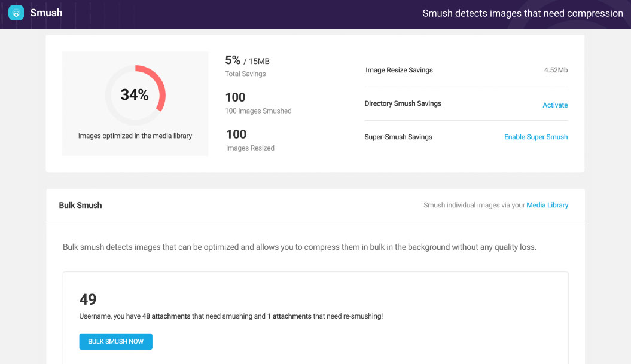Click the 34% circular progress ring

click(x=135, y=95)
